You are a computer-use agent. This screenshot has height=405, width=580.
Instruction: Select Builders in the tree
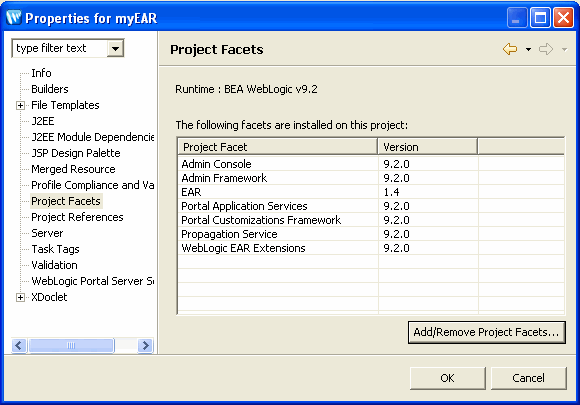coord(50,89)
